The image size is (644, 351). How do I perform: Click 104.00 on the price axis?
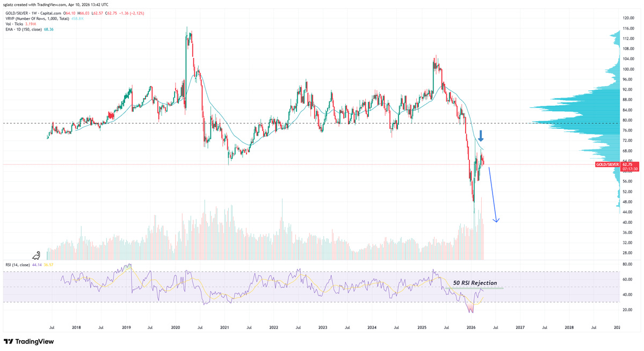point(628,59)
